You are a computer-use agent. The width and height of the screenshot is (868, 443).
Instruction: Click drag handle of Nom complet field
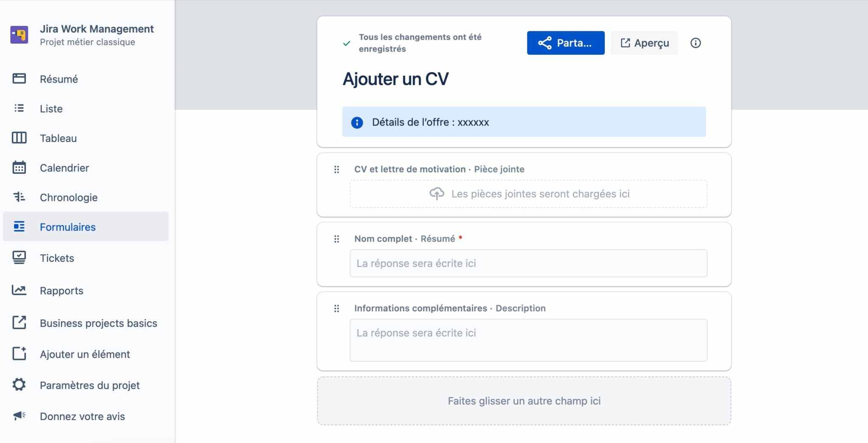[x=337, y=239]
